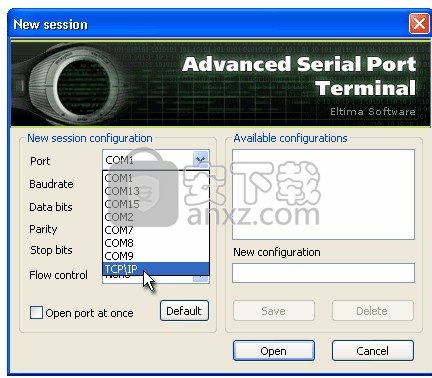432x378 pixels.
Task: Select COM7 in the port list
Action: tap(156, 230)
